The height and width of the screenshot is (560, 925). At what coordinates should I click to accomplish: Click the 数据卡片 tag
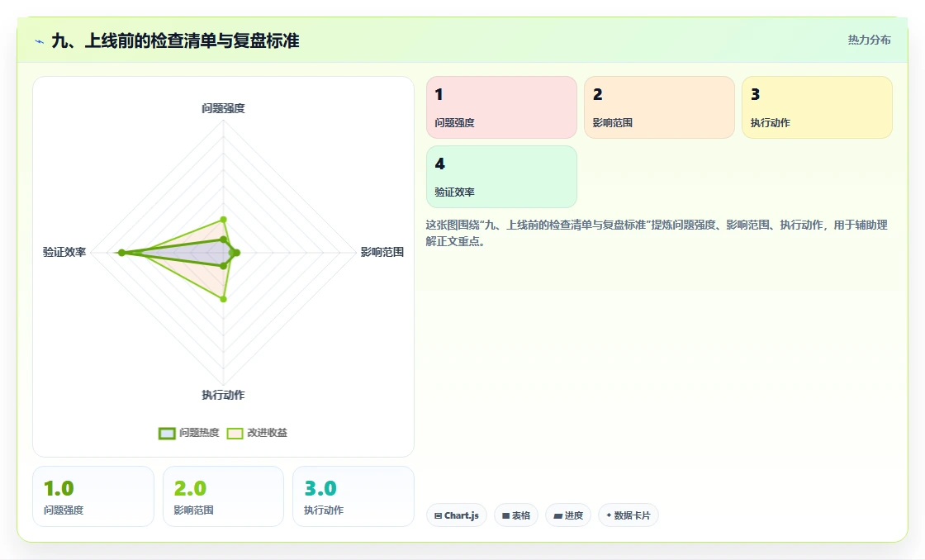[x=629, y=515]
